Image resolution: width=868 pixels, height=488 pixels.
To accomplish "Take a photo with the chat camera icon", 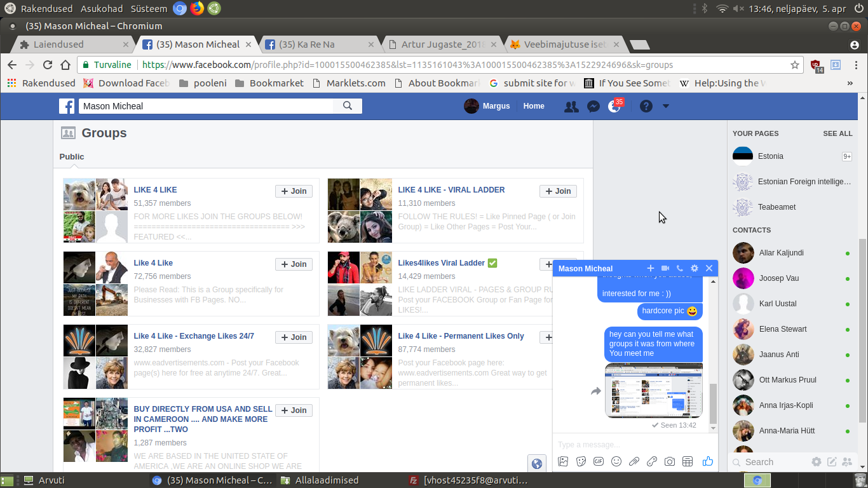I will point(670,462).
